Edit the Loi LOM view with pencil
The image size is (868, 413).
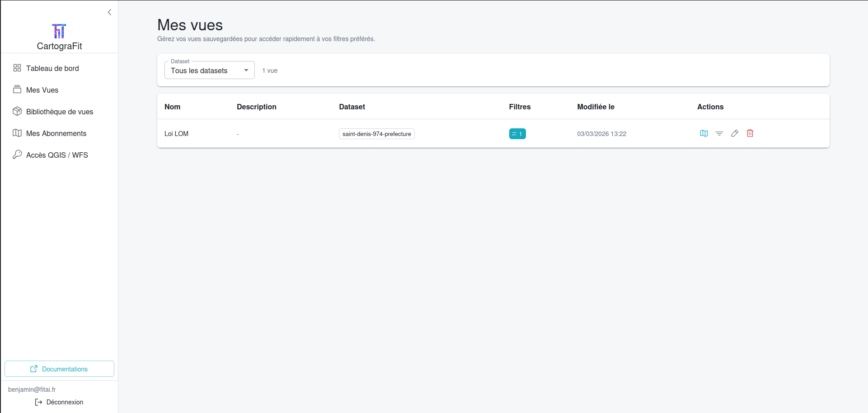[734, 133]
